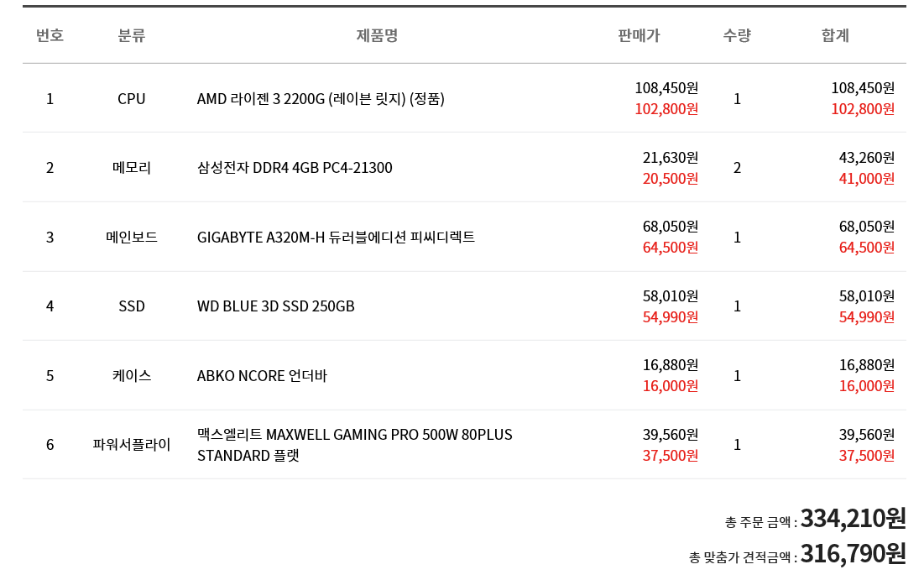Click the 제품명 column header
Screen dimensions: 924x580
(x=377, y=35)
